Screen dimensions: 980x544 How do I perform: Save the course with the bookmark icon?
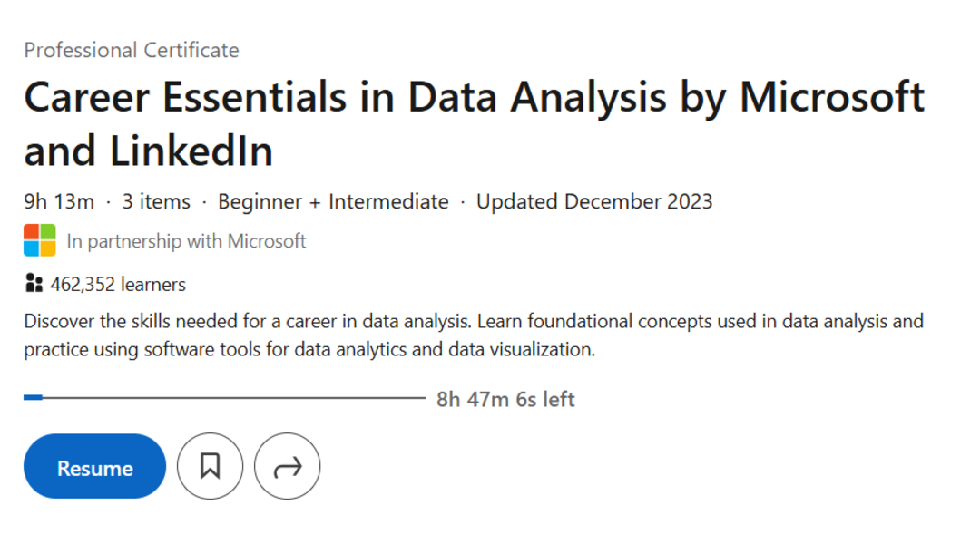(211, 467)
